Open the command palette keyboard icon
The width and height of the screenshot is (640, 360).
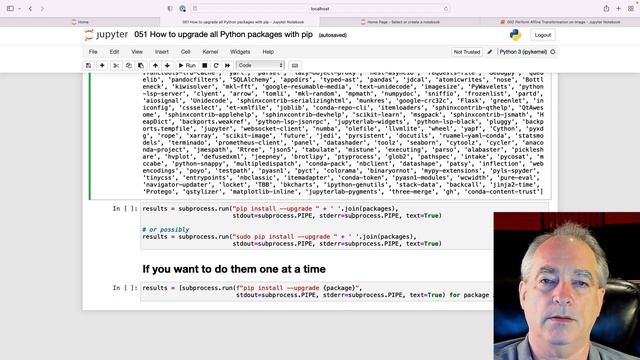[295, 65]
